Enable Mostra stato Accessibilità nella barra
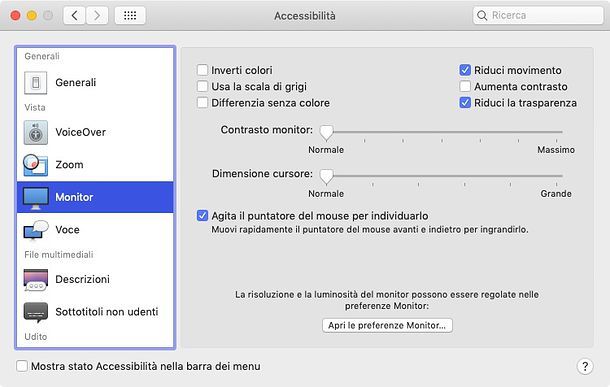 pos(22,366)
